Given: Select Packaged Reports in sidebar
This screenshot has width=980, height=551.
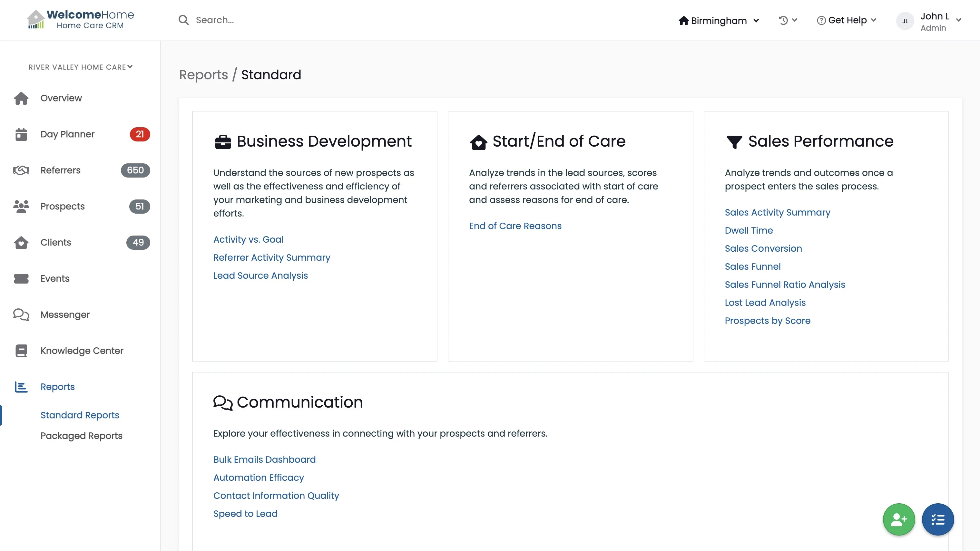Looking at the screenshot, I should pos(82,436).
